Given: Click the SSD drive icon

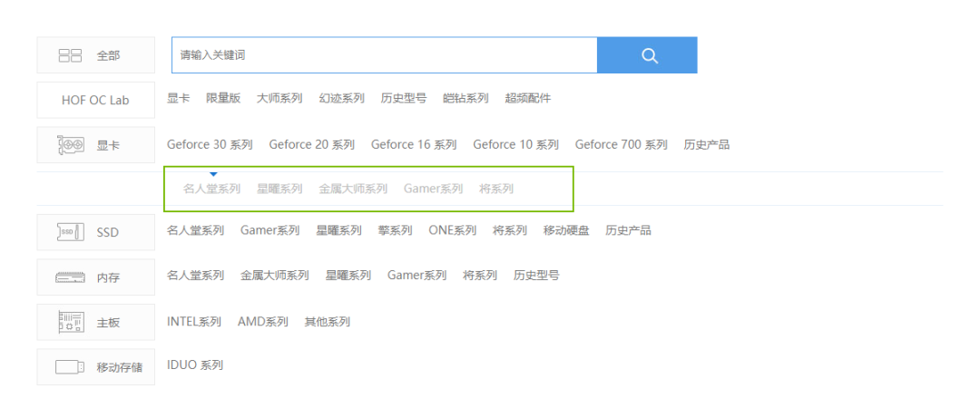Looking at the screenshot, I should (70, 232).
